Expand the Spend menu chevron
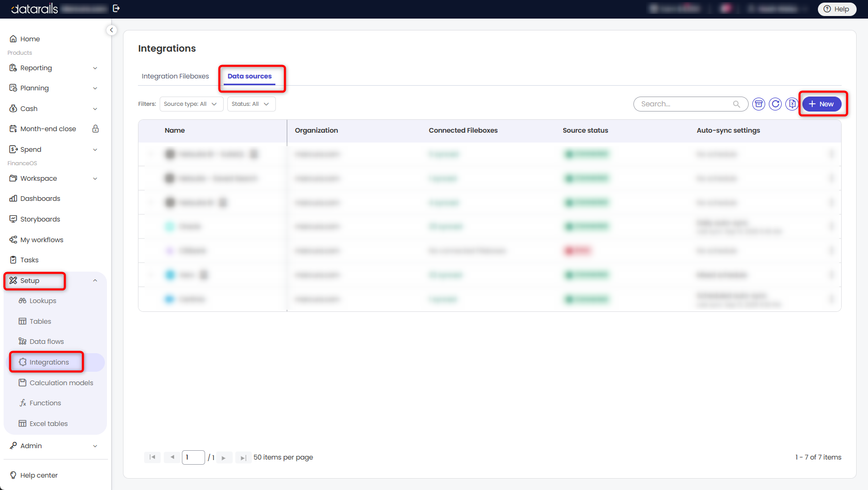868x490 pixels. 95,150
